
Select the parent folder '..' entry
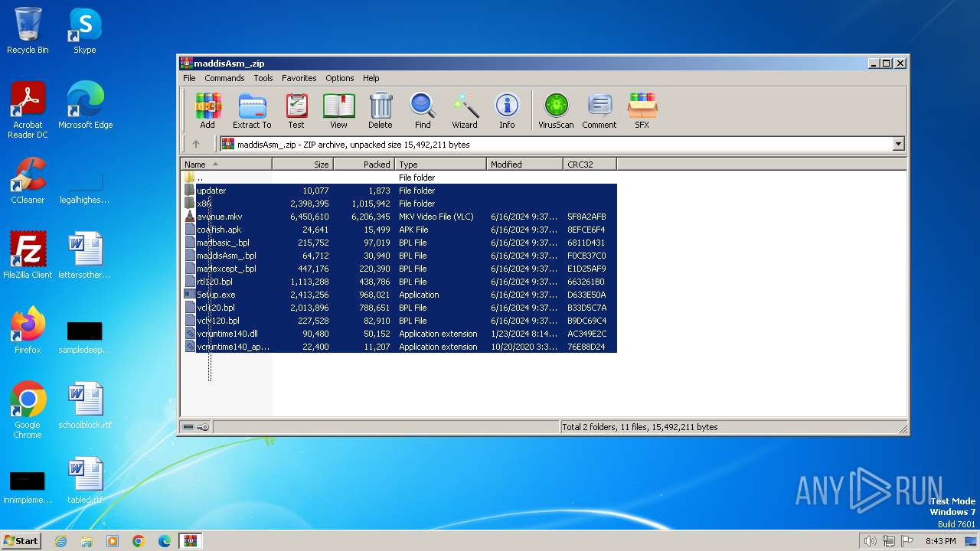click(x=399, y=178)
